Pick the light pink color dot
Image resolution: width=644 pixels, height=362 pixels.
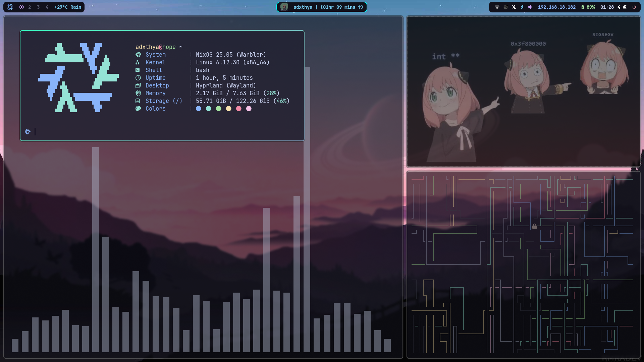[249, 109]
